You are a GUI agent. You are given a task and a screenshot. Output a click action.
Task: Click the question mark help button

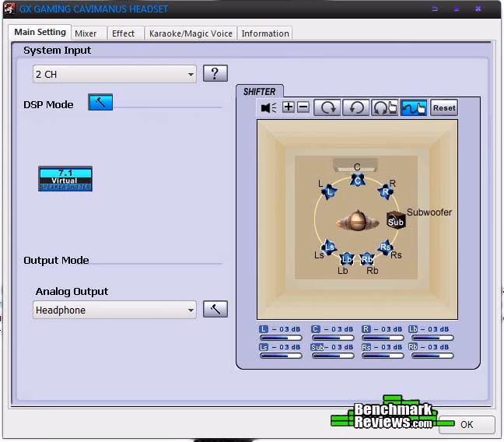(215, 73)
